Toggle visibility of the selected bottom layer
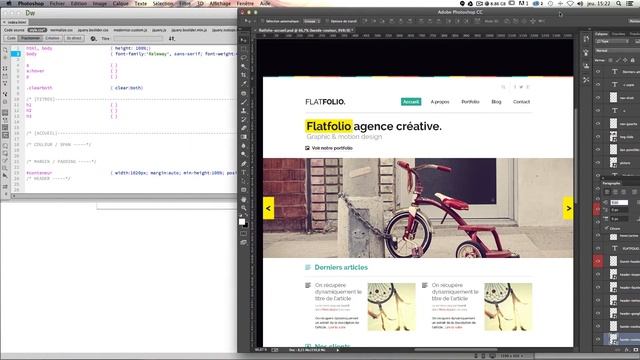The height and width of the screenshot is (360, 640). point(598,339)
